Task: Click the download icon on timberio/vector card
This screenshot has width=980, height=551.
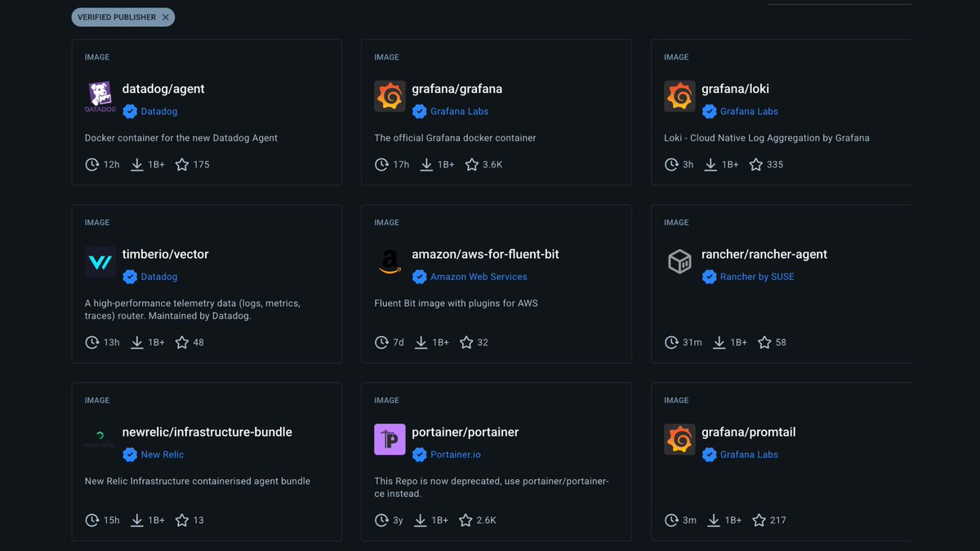Action: tap(137, 342)
